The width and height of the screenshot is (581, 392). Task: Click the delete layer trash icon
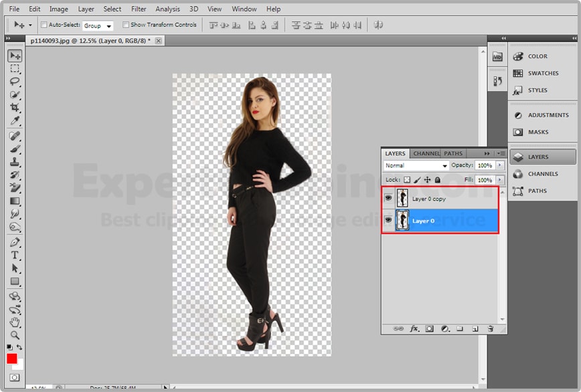coord(490,329)
